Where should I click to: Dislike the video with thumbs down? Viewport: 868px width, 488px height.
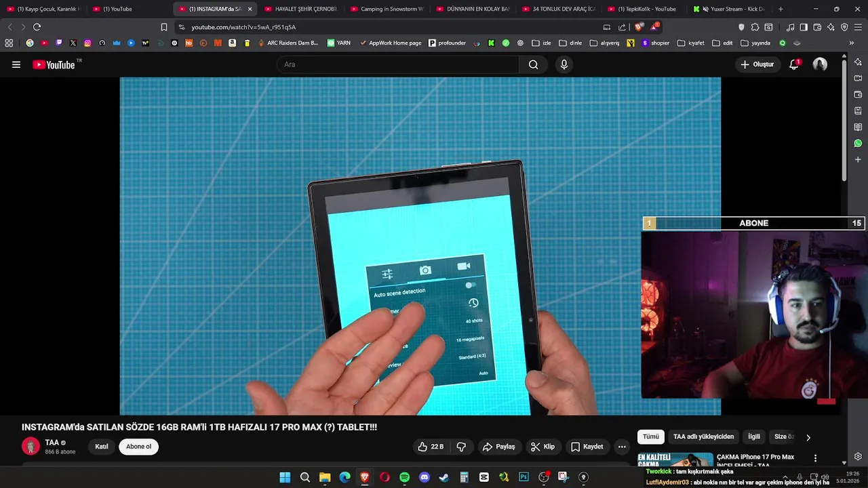(461, 447)
